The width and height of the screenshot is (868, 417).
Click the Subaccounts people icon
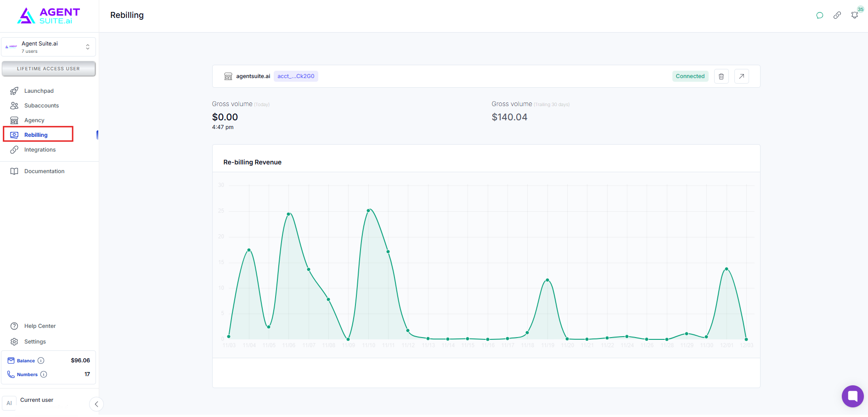point(14,106)
